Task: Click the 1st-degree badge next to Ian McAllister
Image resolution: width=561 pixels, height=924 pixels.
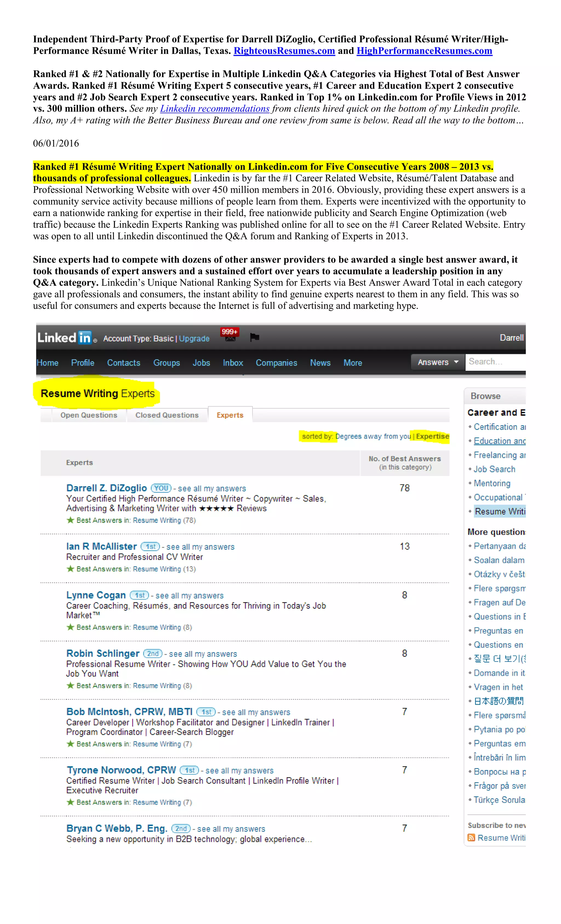Action: pos(150,547)
